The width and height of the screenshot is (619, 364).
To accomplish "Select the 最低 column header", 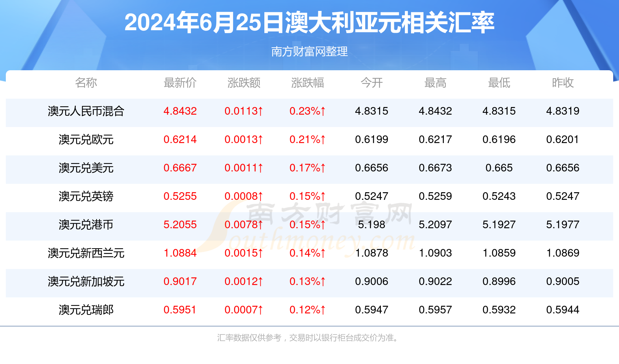I will click(x=499, y=83).
